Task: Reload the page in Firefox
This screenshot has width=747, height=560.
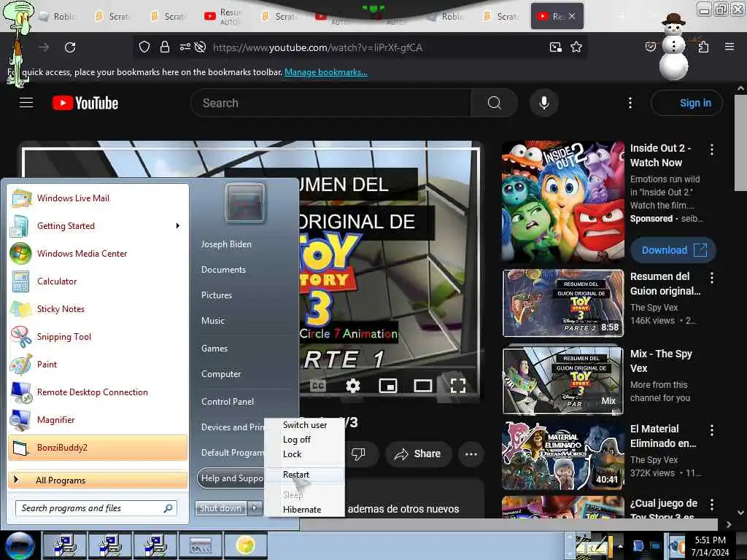Action: [x=70, y=47]
